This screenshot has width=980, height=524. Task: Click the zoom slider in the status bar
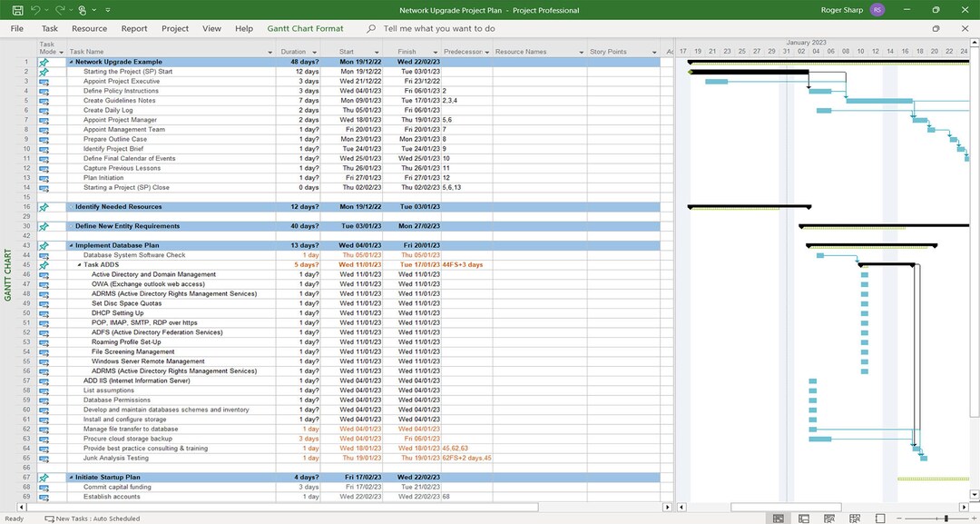pos(946,518)
